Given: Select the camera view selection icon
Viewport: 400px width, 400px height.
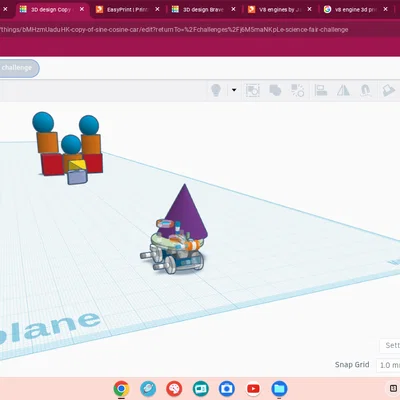Looking at the screenshot, I should click(252, 90).
